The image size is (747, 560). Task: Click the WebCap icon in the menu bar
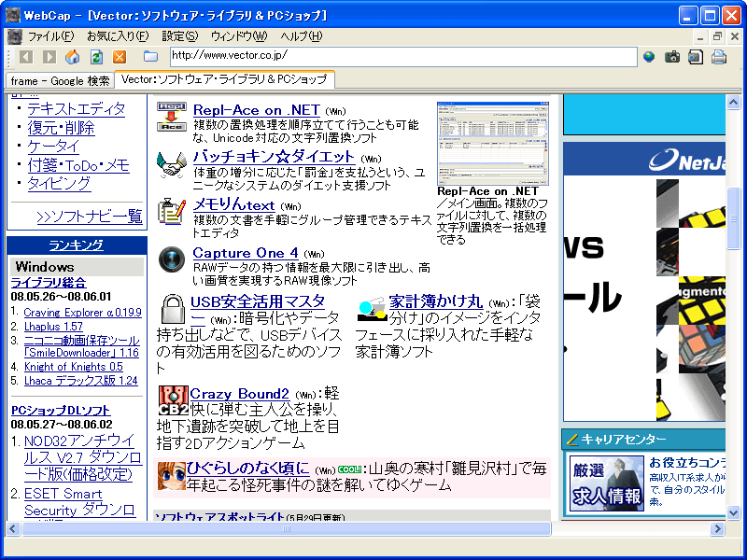(x=15, y=36)
